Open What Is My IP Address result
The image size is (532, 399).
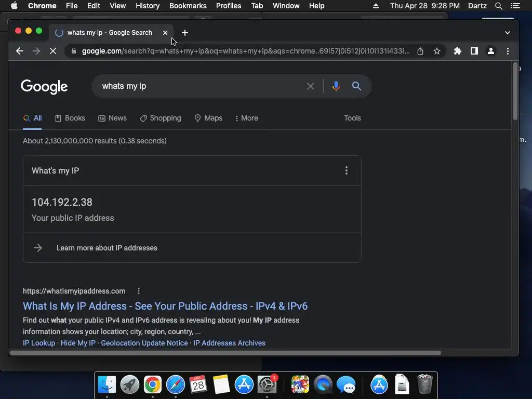pyautogui.click(x=165, y=306)
